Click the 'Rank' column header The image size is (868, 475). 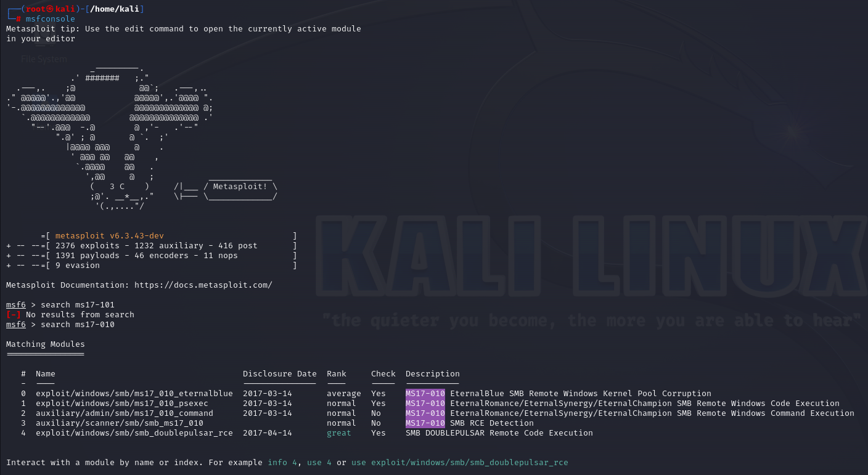pyautogui.click(x=337, y=374)
